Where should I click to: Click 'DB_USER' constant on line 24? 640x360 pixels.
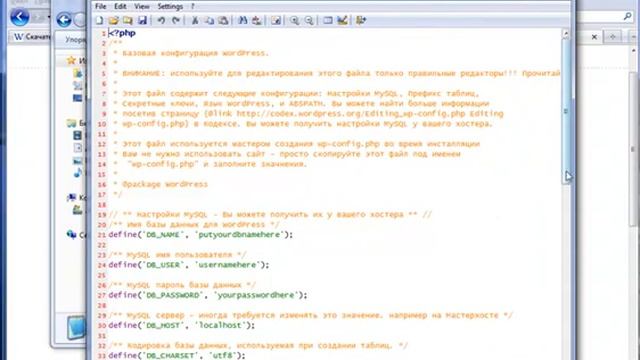pyautogui.click(x=163, y=265)
